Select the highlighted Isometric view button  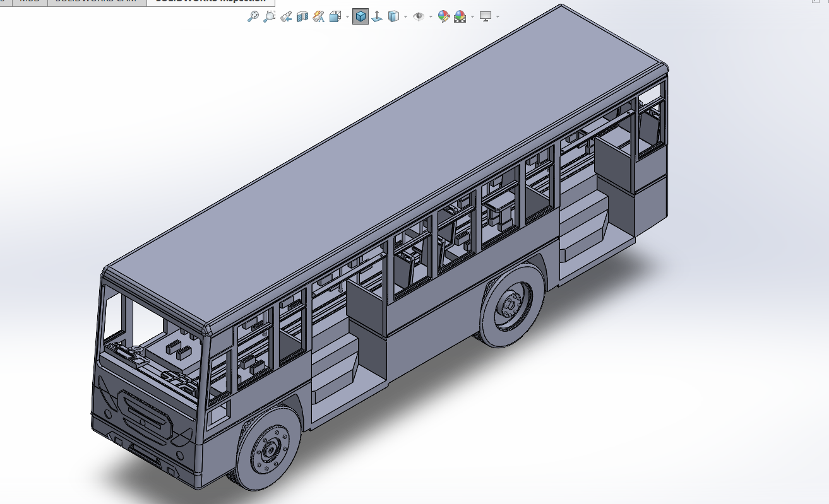click(361, 16)
